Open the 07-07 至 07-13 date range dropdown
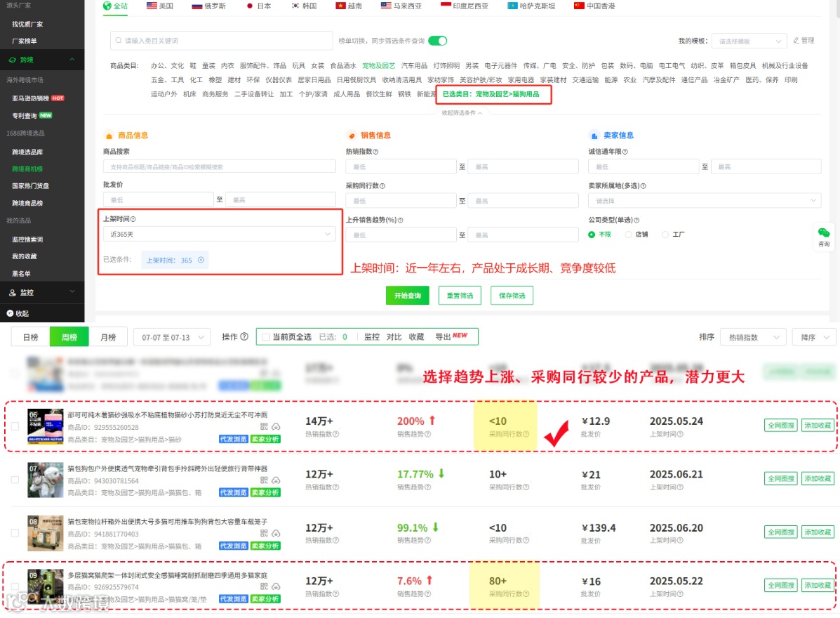 171,337
